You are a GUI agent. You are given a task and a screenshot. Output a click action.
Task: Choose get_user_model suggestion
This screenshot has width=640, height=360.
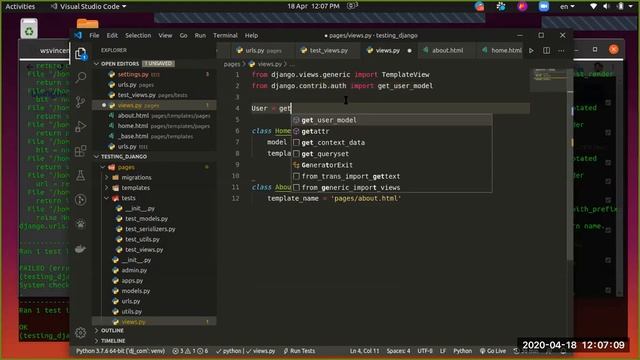coord(391,120)
